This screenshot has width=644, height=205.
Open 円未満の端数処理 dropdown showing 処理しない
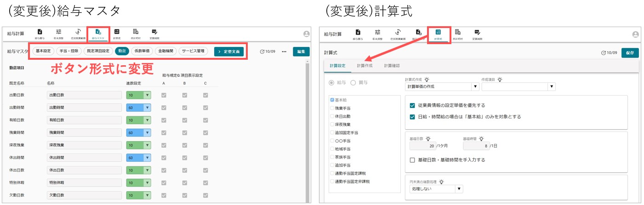point(435,189)
